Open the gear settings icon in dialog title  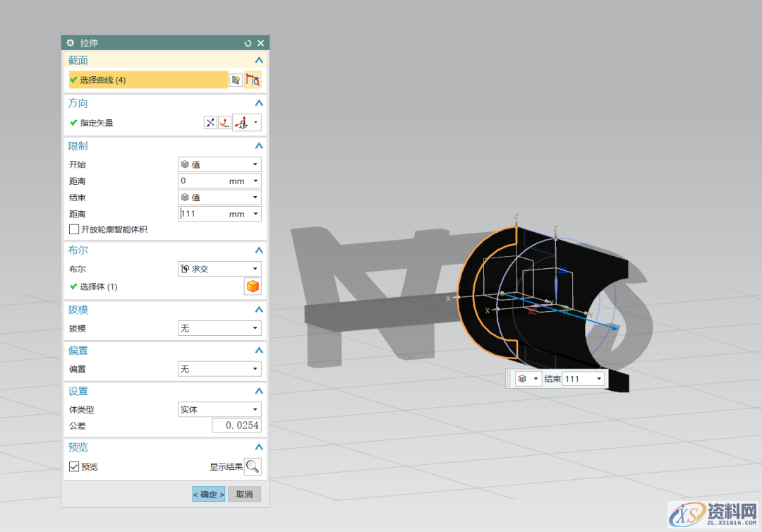(70, 43)
